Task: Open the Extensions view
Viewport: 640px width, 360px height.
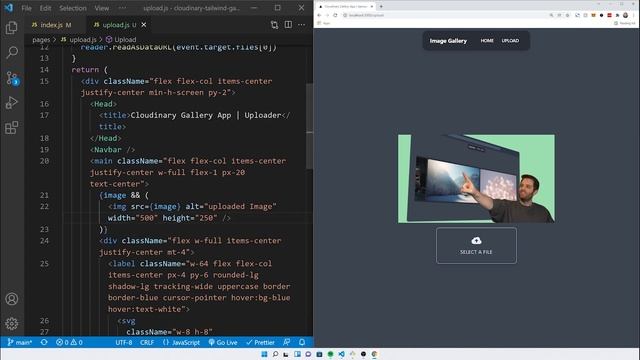Action: (x=11, y=128)
